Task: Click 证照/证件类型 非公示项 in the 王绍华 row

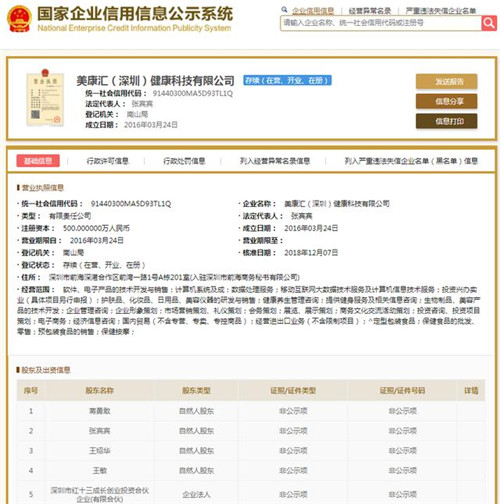Action: tap(293, 451)
